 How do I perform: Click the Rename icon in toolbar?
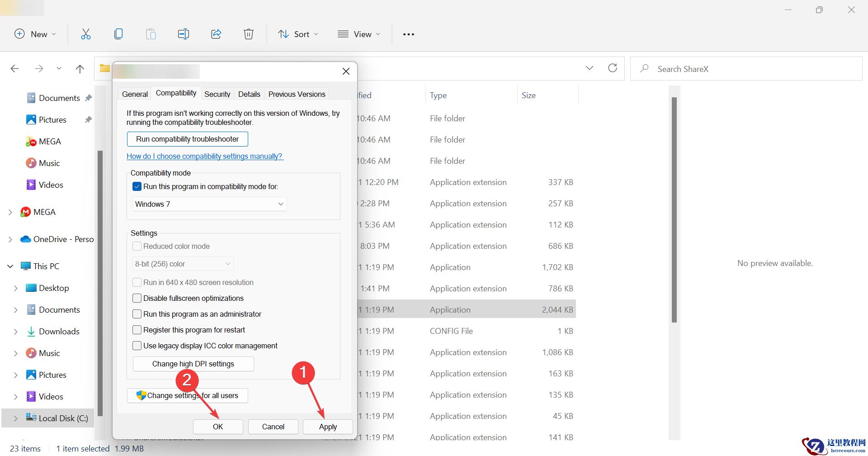point(184,34)
